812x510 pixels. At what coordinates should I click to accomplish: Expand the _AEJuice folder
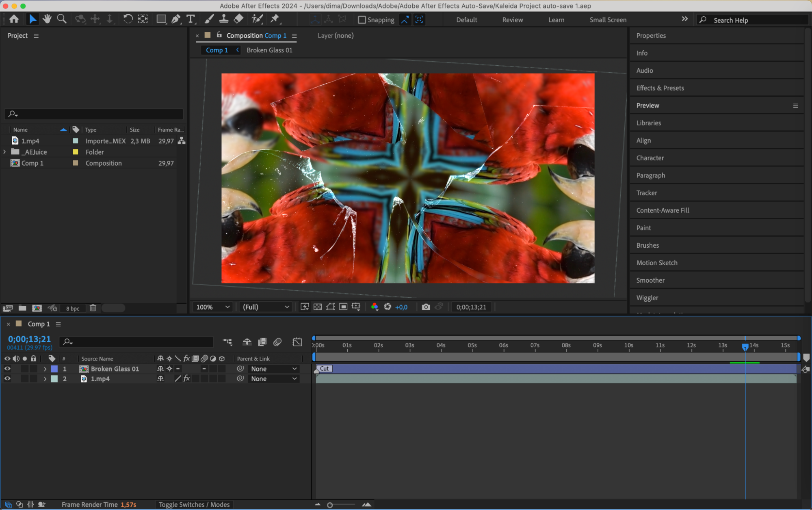point(4,152)
